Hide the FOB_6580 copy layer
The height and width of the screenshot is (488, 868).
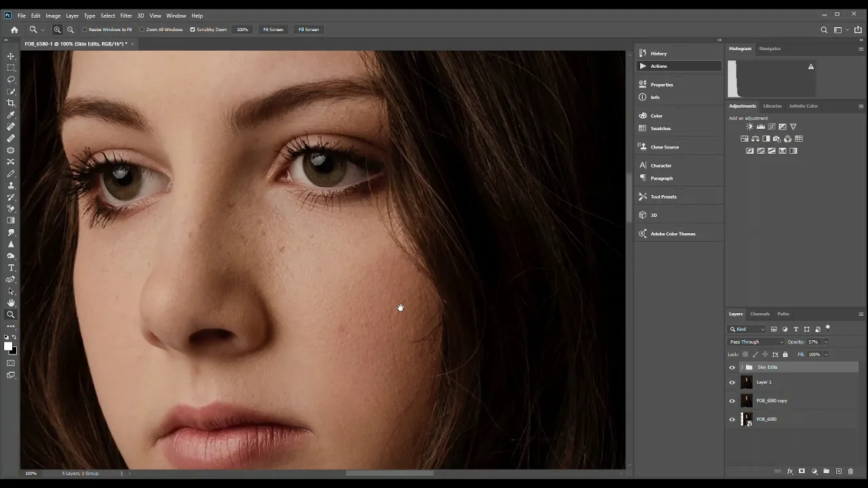732,401
